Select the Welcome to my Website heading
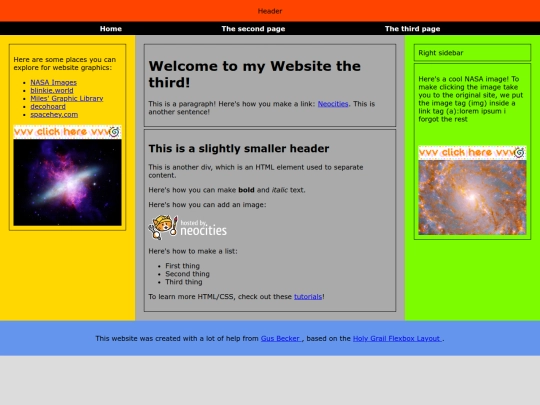This screenshot has height=405, width=540. coord(255,74)
